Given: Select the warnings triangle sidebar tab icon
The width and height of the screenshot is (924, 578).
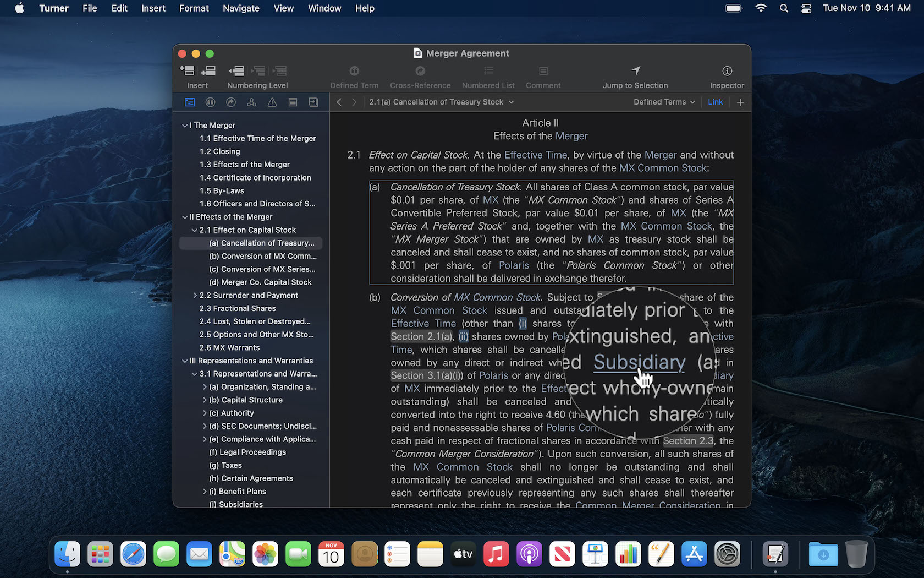Looking at the screenshot, I should [x=272, y=102].
